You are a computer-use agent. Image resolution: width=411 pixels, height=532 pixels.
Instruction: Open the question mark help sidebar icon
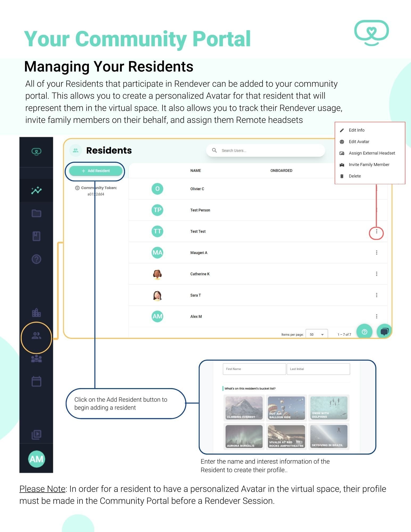coord(36,259)
